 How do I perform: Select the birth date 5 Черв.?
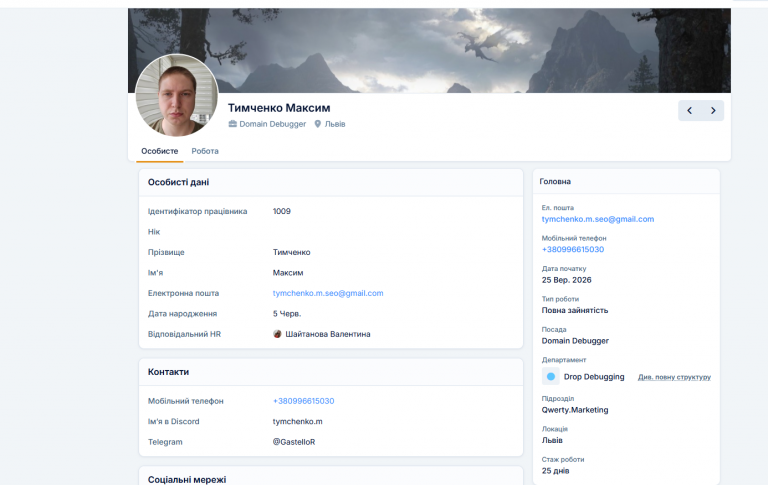point(287,314)
